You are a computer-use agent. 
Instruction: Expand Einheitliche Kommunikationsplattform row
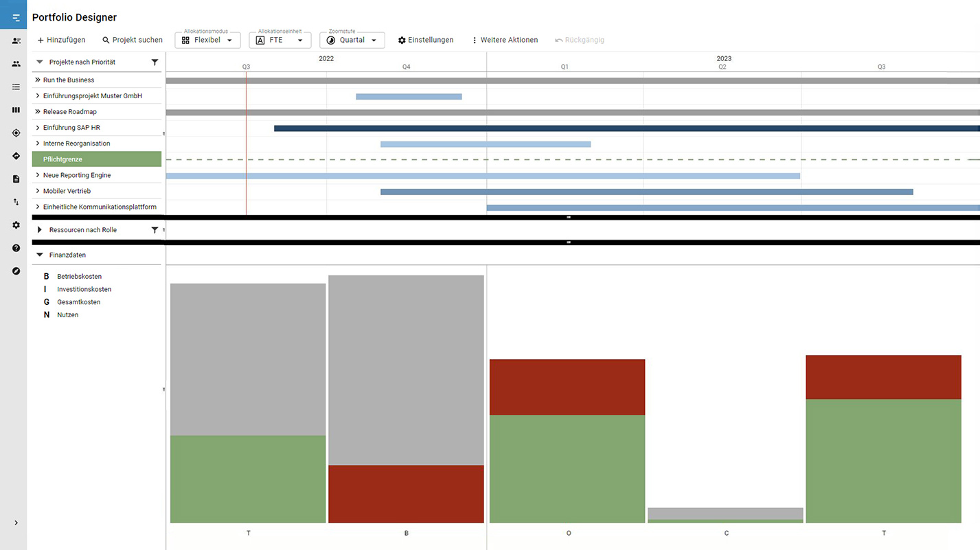pyautogui.click(x=38, y=207)
